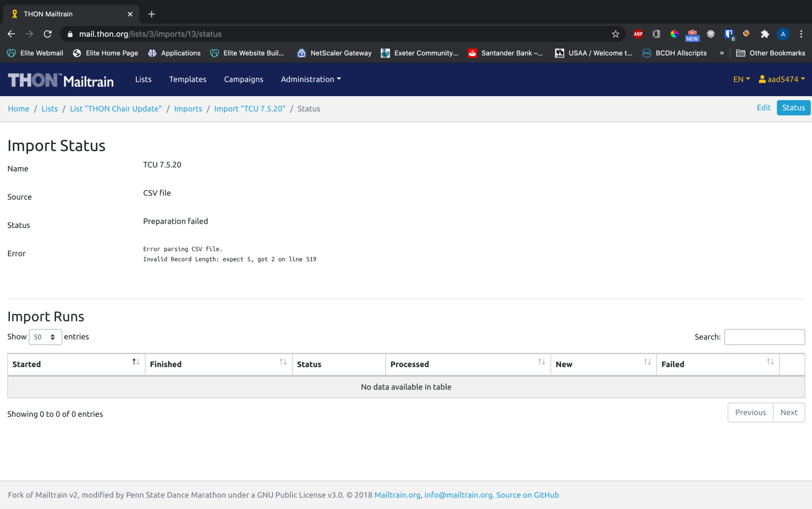Image resolution: width=812 pixels, height=509 pixels.
Task: Expand the Administration dropdown
Action: coord(311,79)
